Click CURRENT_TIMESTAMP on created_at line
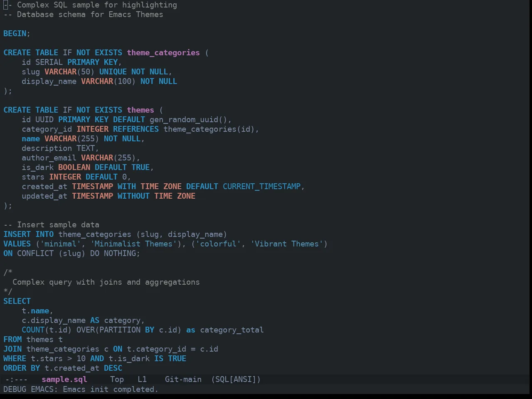The image size is (532, 399). [x=261, y=186]
